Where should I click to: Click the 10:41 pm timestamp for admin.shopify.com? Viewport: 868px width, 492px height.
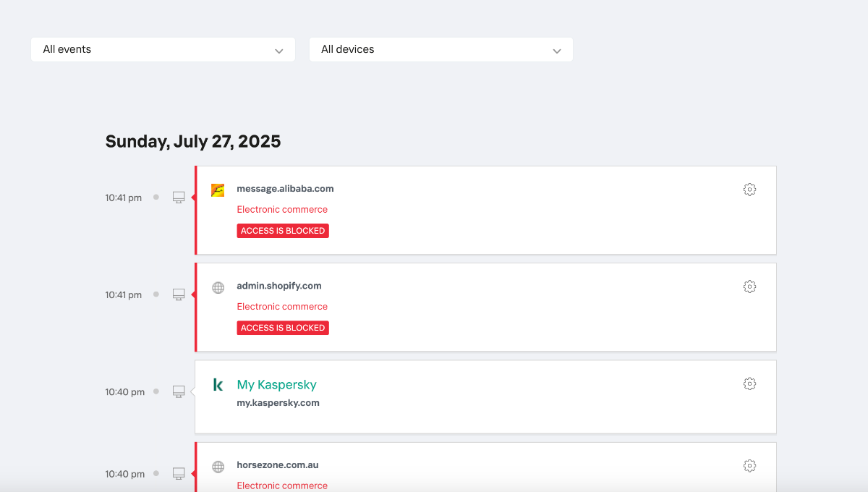pyautogui.click(x=124, y=294)
